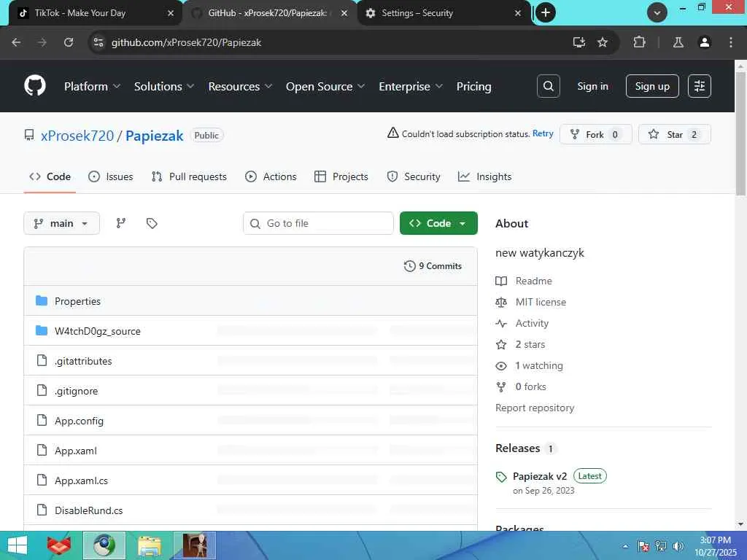747x560 pixels.
Task: Open the Papiezak v2 release link
Action: click(540, 476)
